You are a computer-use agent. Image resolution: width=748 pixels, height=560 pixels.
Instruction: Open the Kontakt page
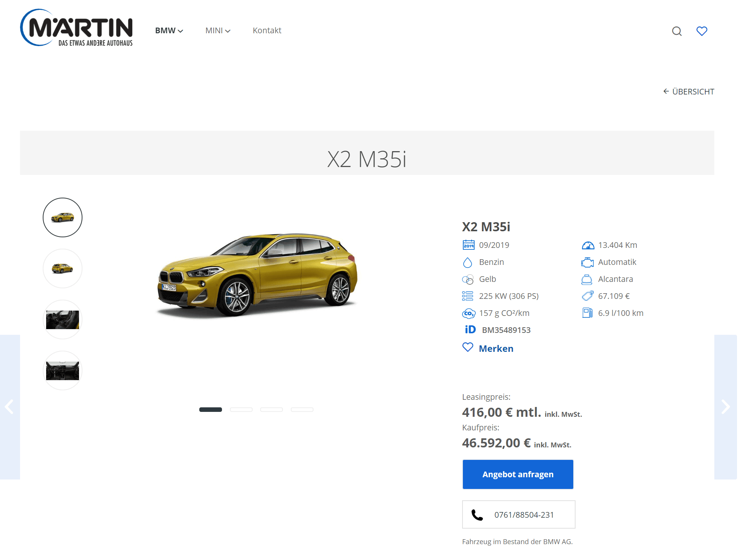(x=267, y=31)
